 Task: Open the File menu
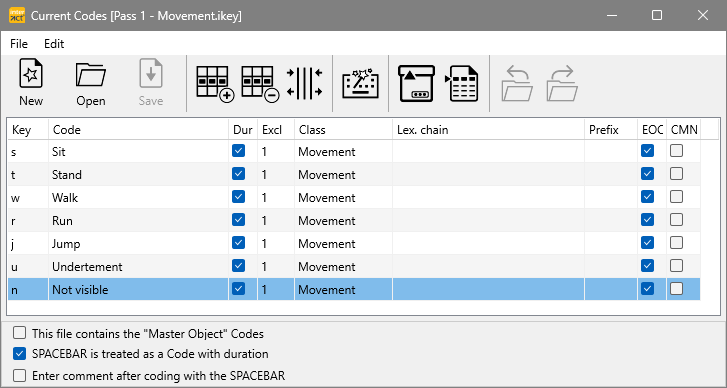[19, 44]
